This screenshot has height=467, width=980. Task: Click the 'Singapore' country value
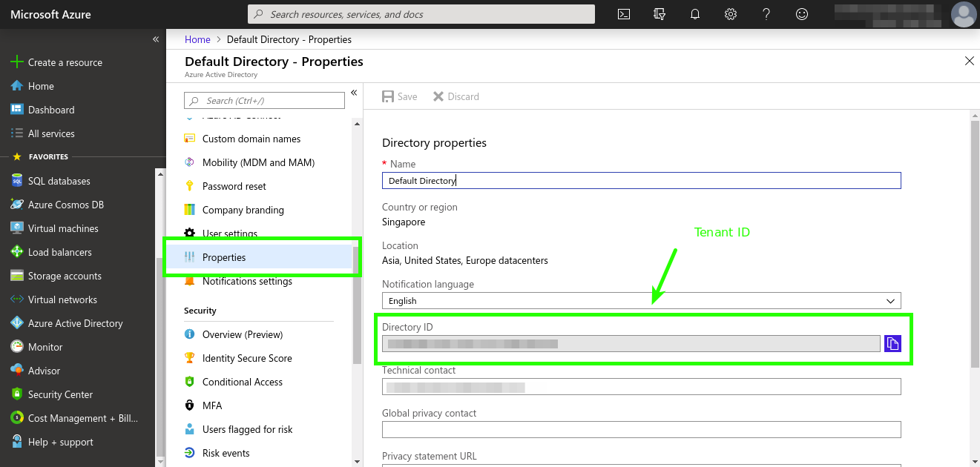pos(404,222)
